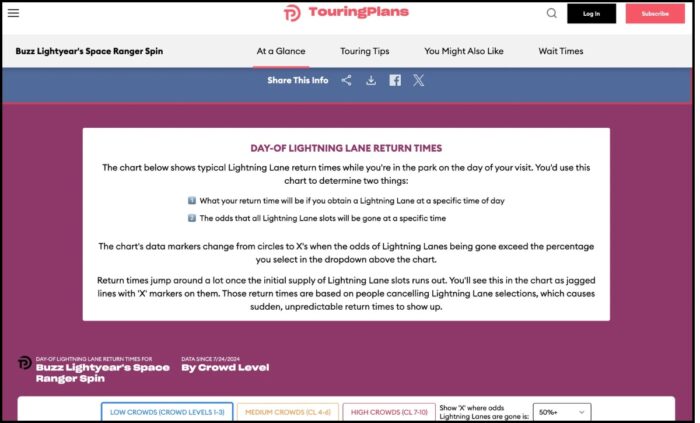The width and height of the screenshot is (700, 423).
Task: Click the By Crowd Level heading
Action: tap(225, 368)
